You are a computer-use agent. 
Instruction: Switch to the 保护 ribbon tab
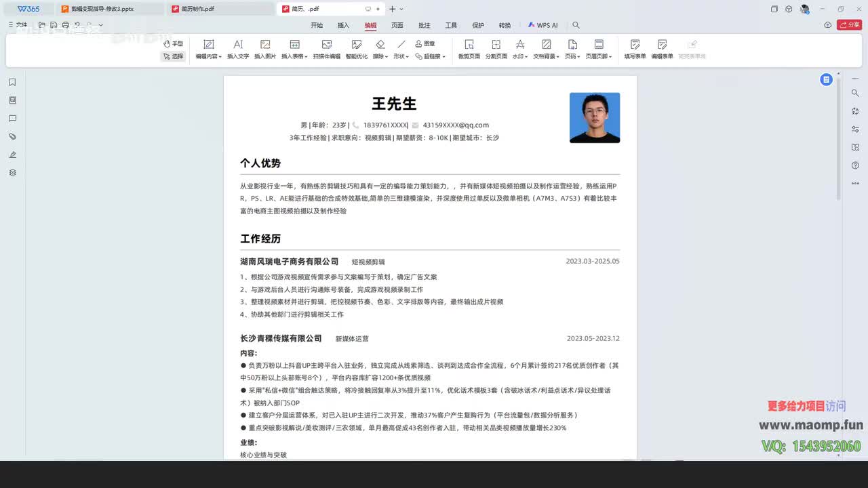478,25
